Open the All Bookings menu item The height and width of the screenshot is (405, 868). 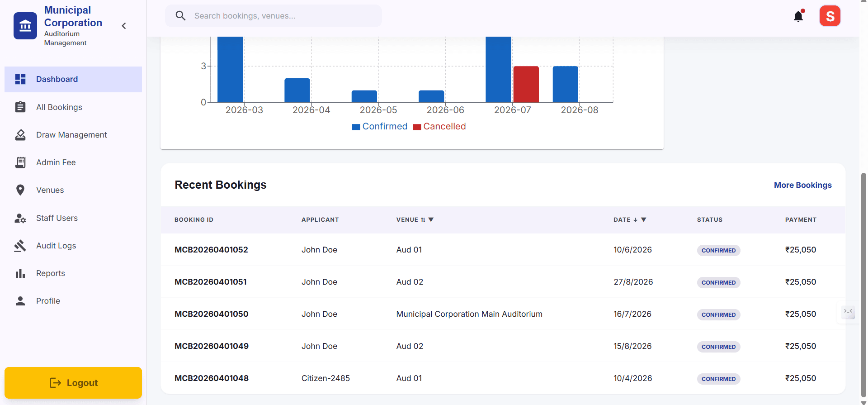[73, 107]
